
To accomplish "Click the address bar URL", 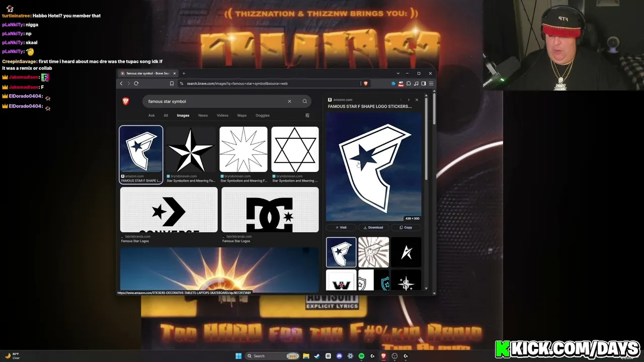I will [x=237, y=83].
